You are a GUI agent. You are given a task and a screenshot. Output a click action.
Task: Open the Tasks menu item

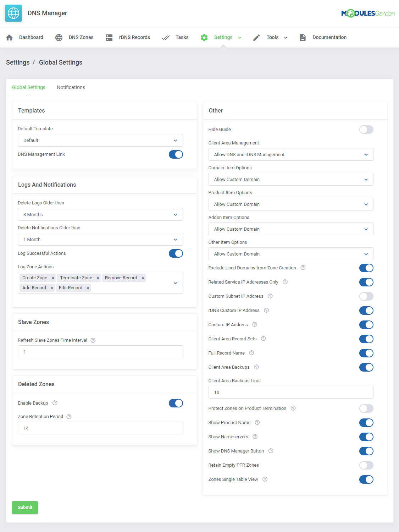[x=182, y=37]
